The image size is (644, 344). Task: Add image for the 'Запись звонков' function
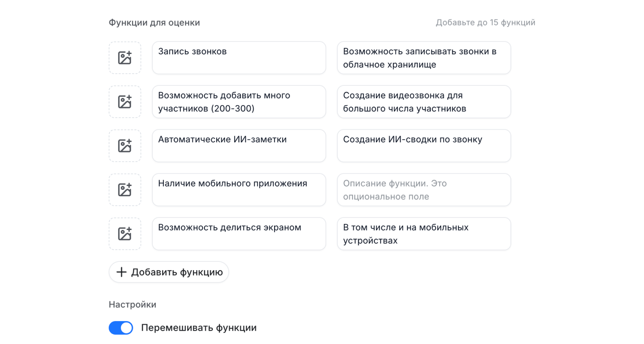click(x=125, y=58)
